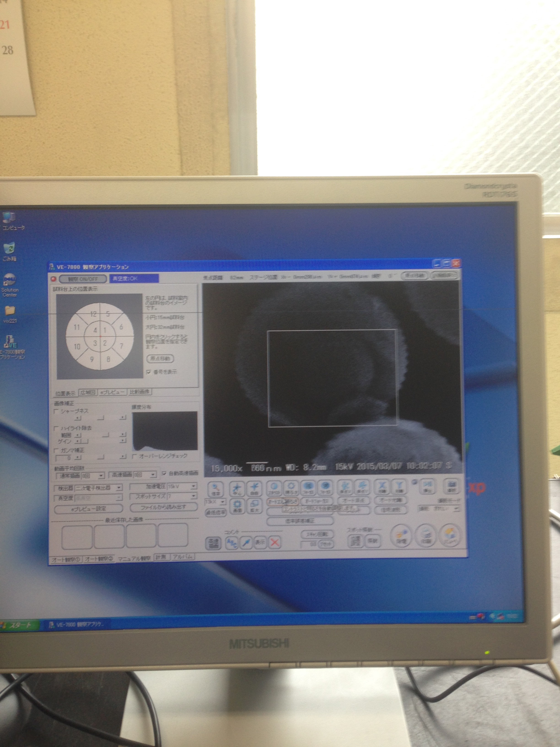560x747 pixels.
Task: Open the yoi221 folder on desktop
Action: [10, 314]
